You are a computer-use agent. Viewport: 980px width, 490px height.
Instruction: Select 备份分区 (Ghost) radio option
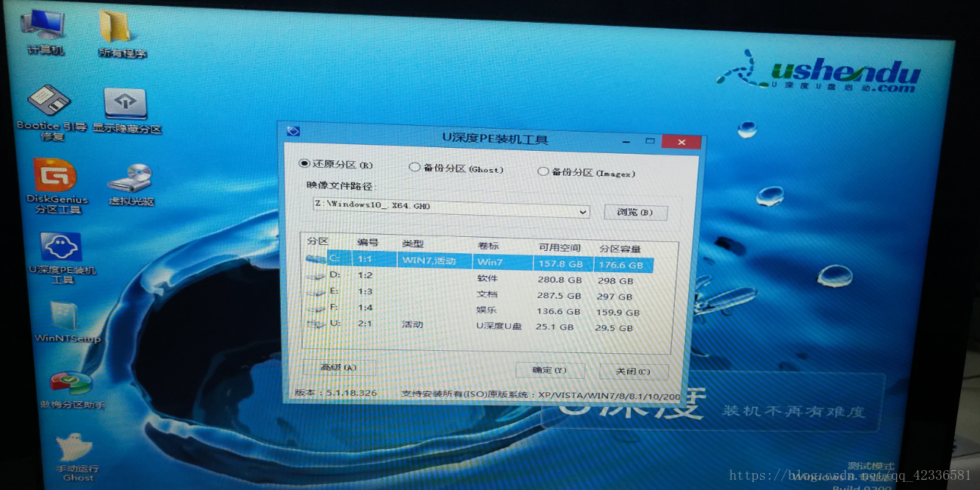(457, 168)
